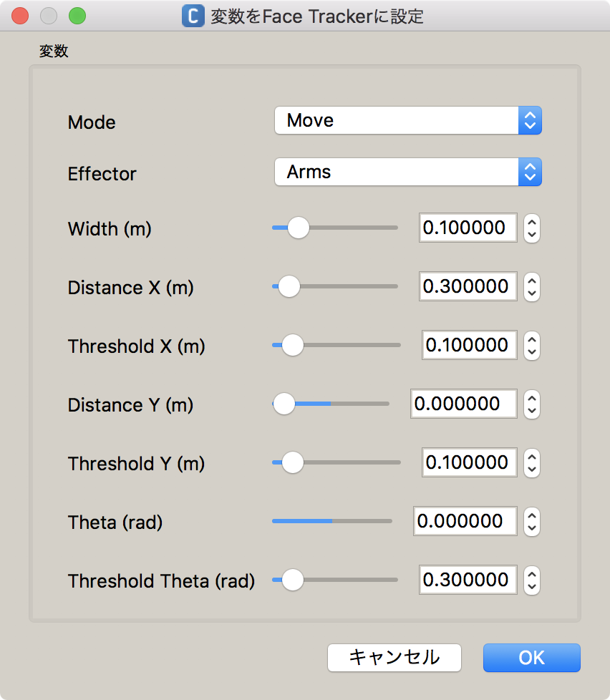
Task: Click the キャンセル cancel button
Action: [394, 658]
